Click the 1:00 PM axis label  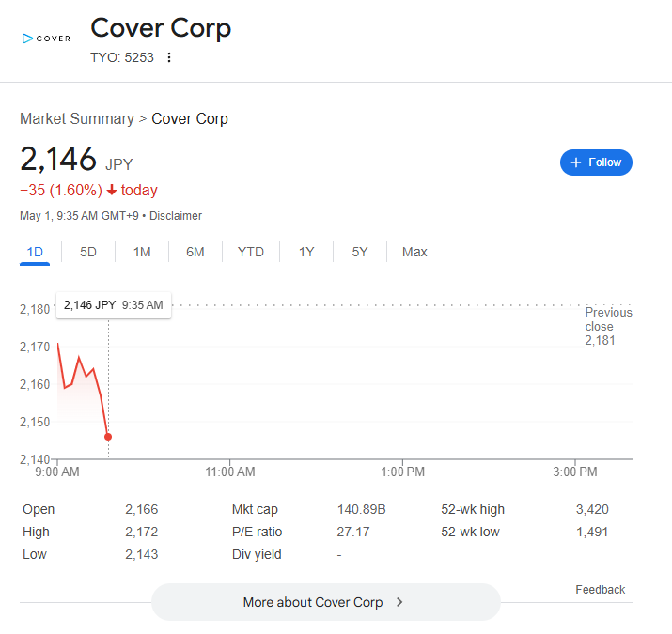click(403, 472)
